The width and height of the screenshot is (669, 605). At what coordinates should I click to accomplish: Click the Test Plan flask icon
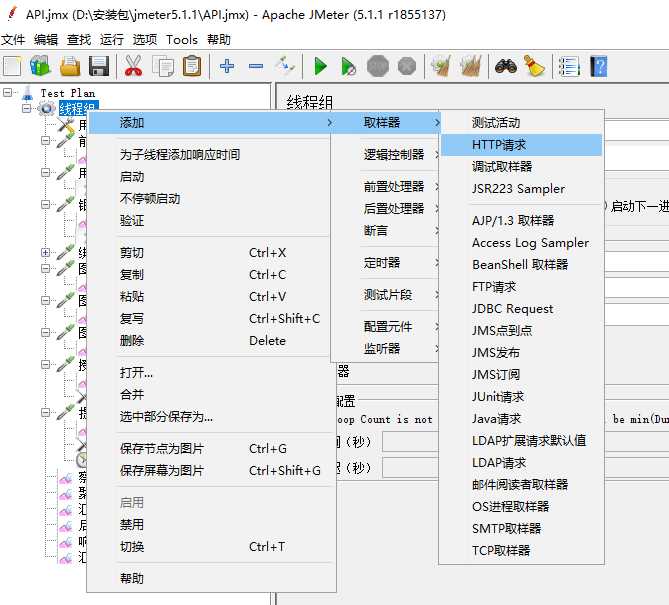(28, 93)
